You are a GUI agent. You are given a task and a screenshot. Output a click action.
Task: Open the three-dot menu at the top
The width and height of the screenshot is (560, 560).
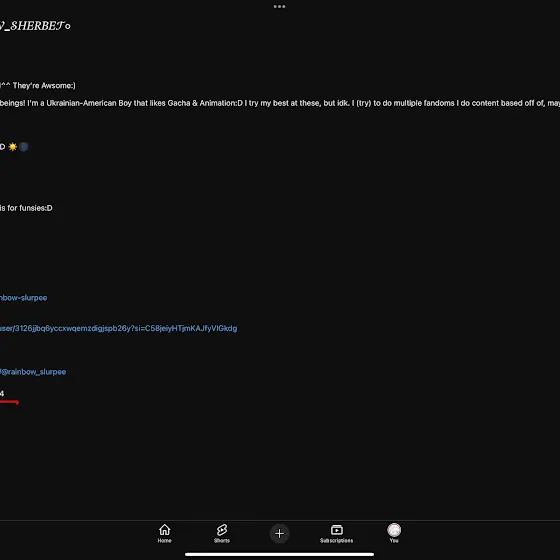(x=279, y=6)
